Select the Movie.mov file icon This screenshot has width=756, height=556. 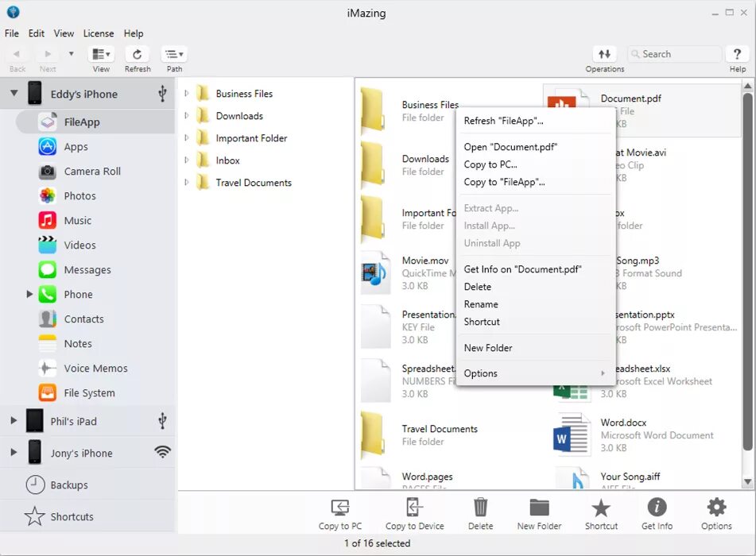coord(375,272)
